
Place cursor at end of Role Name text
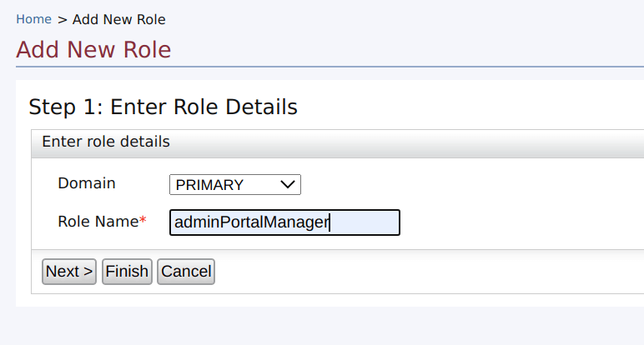tap(331, 222)
